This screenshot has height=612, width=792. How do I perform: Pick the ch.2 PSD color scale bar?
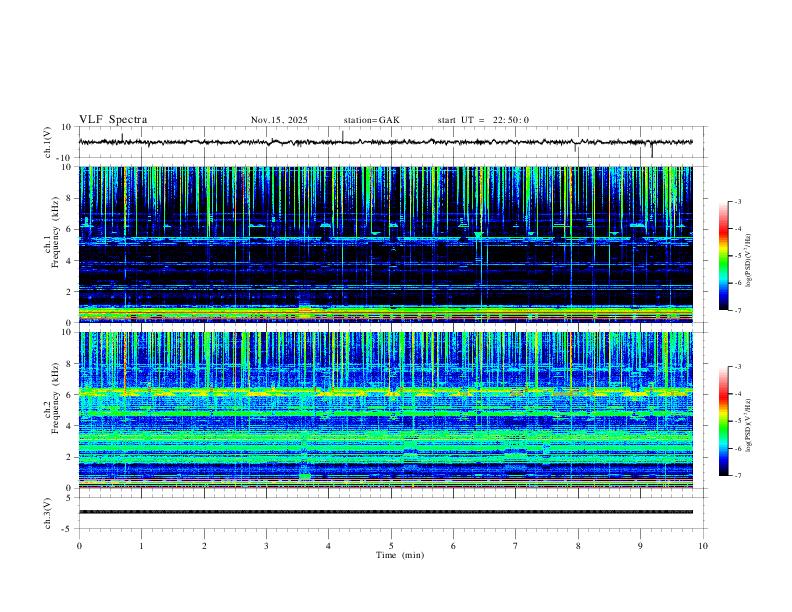(x=723, y=421)
